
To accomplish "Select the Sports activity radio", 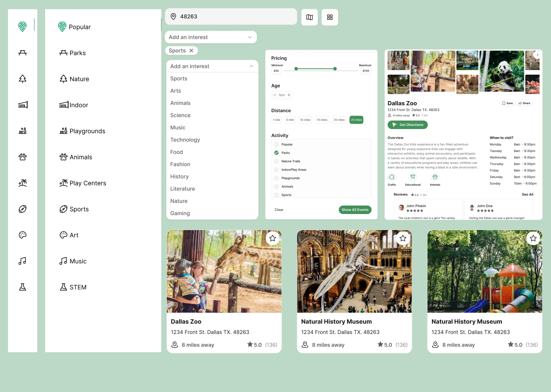I will point(276,195).
